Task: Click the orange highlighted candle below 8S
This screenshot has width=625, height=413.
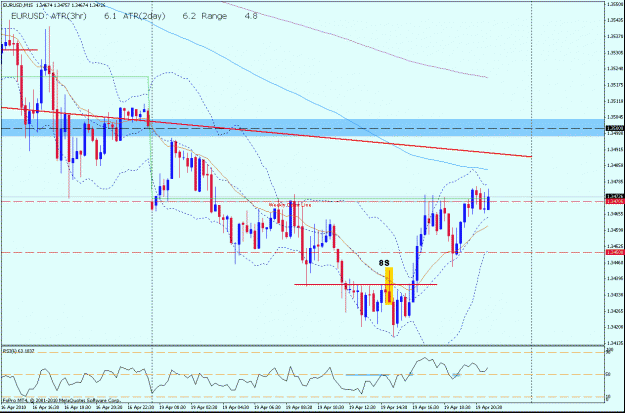Action: (389, 286)
